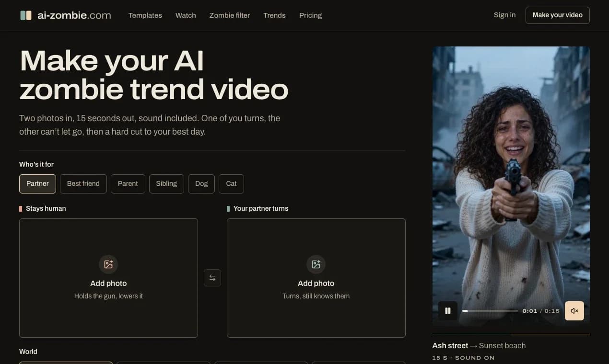Click the 'Who's it for' label
Image resolution: width=609 pixels, height=364 pixels.
[36, 164]
